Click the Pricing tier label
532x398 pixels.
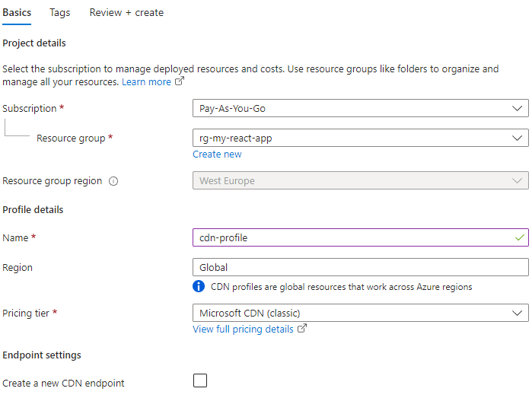(26, 314)
